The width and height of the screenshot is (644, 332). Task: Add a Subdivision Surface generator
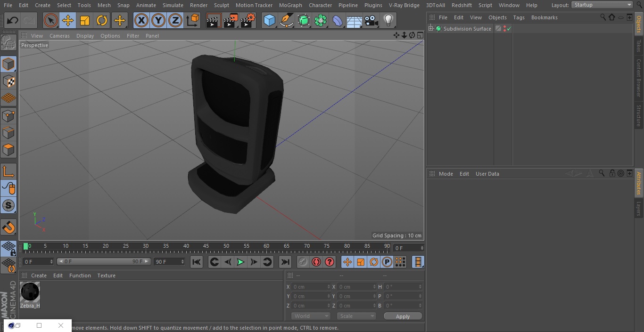(304, 20)
